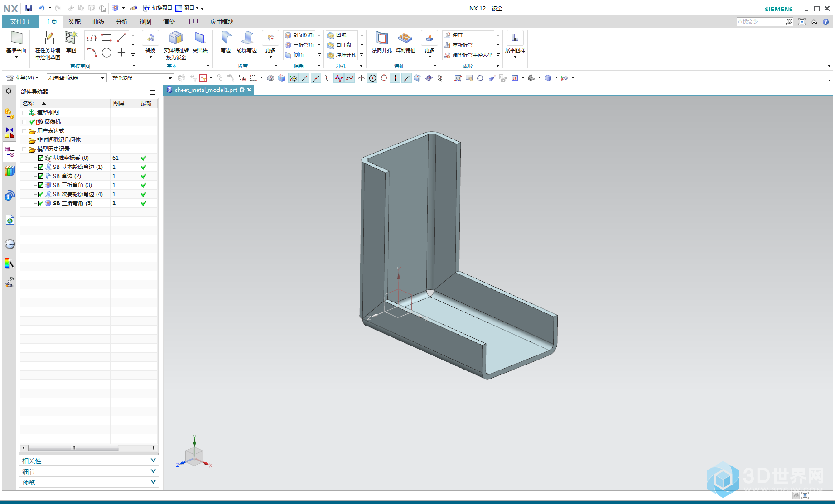Image resolution: width=835 pixels, height=504 pixels.
Task: Switch to the 应用模块 ribbon tab
Action: click(222, 22)
